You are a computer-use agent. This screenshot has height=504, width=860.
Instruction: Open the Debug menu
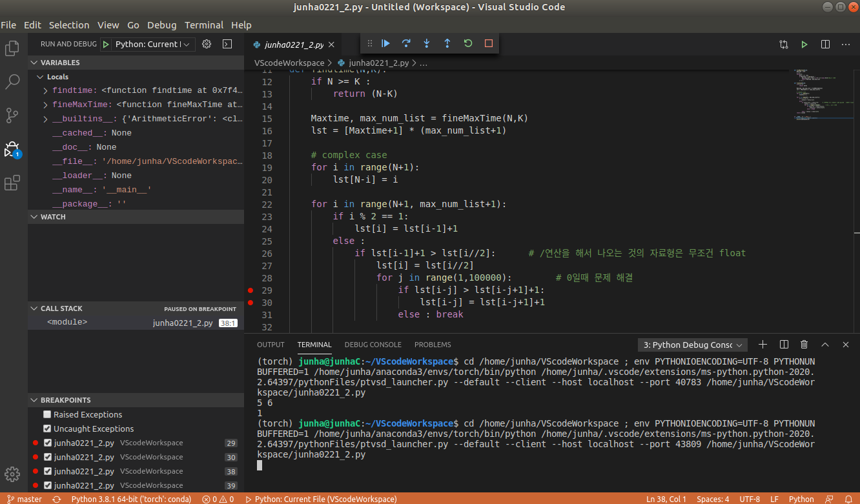(x=161, y=25)
